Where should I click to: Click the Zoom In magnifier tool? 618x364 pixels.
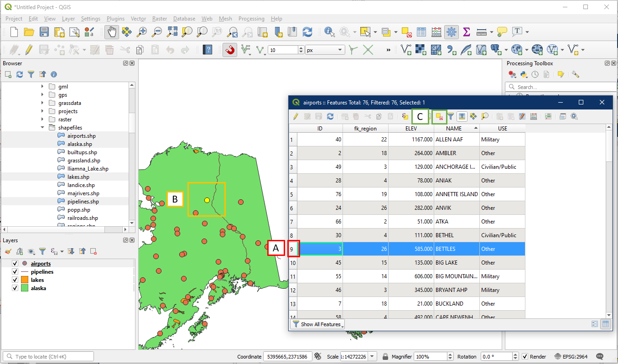click(x=142, y=31)
